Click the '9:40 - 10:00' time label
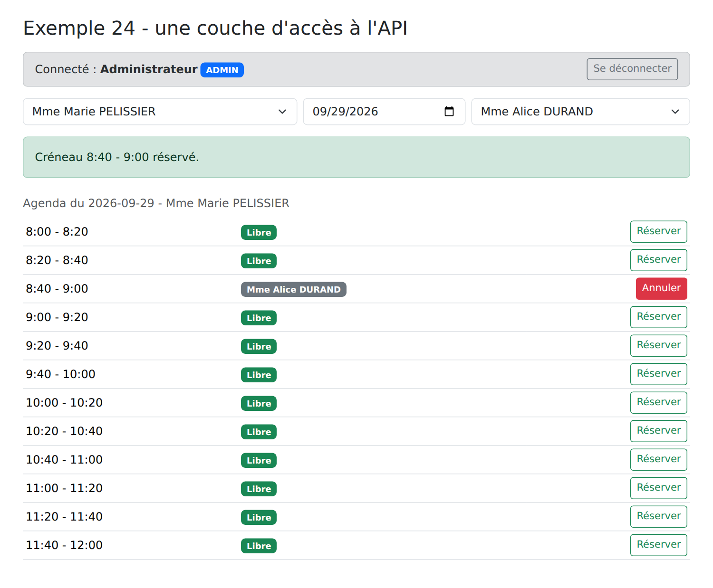 tap(60, 374)
